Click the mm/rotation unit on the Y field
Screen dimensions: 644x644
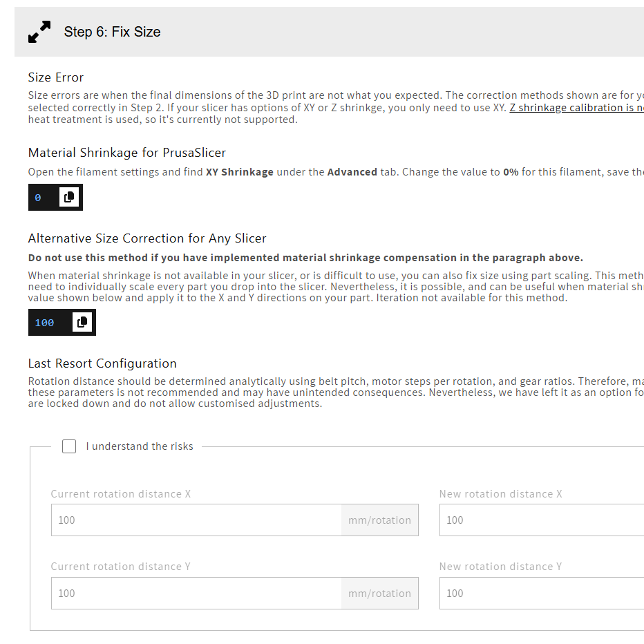(379, 594)
